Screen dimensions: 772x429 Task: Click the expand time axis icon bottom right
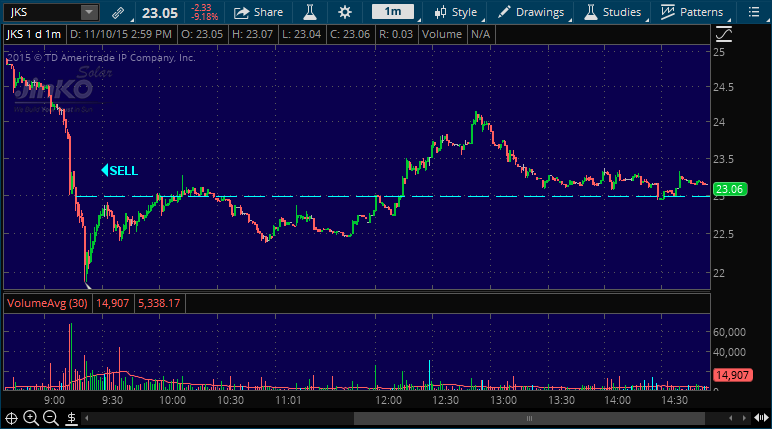761,419
